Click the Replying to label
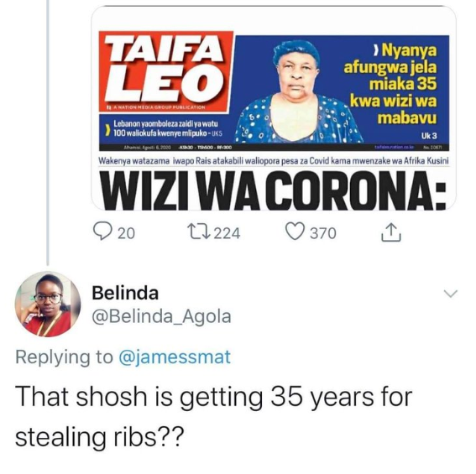 [64, 357]
